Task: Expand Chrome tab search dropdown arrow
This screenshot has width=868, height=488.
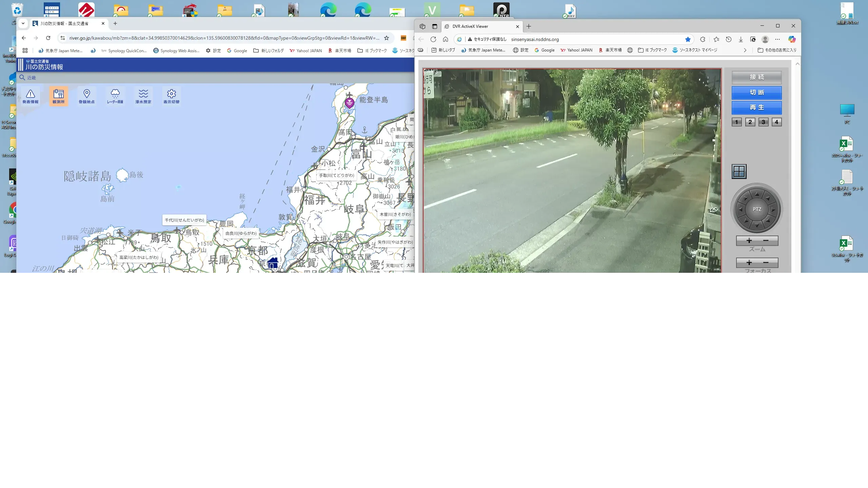Action: tap(23, 23)
